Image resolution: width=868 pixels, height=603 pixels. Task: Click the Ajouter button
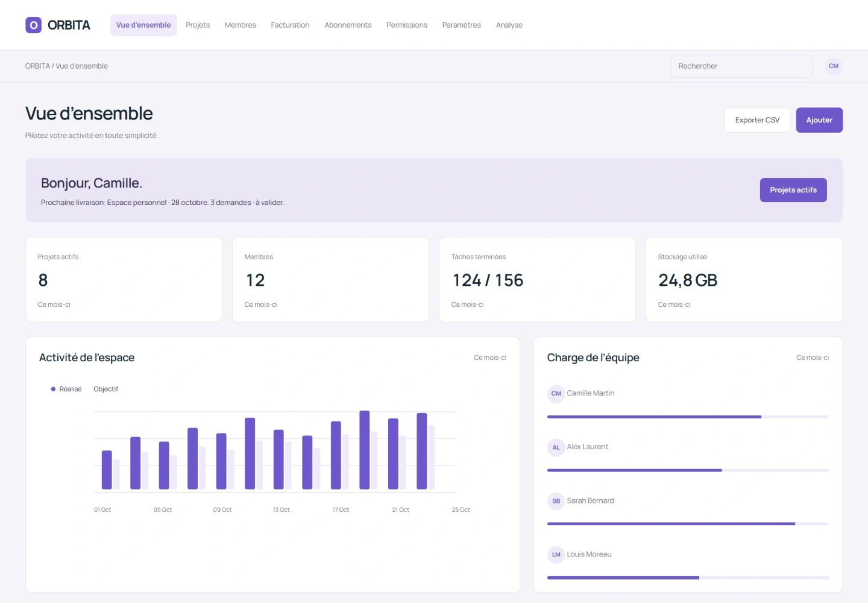click(819, 120)
